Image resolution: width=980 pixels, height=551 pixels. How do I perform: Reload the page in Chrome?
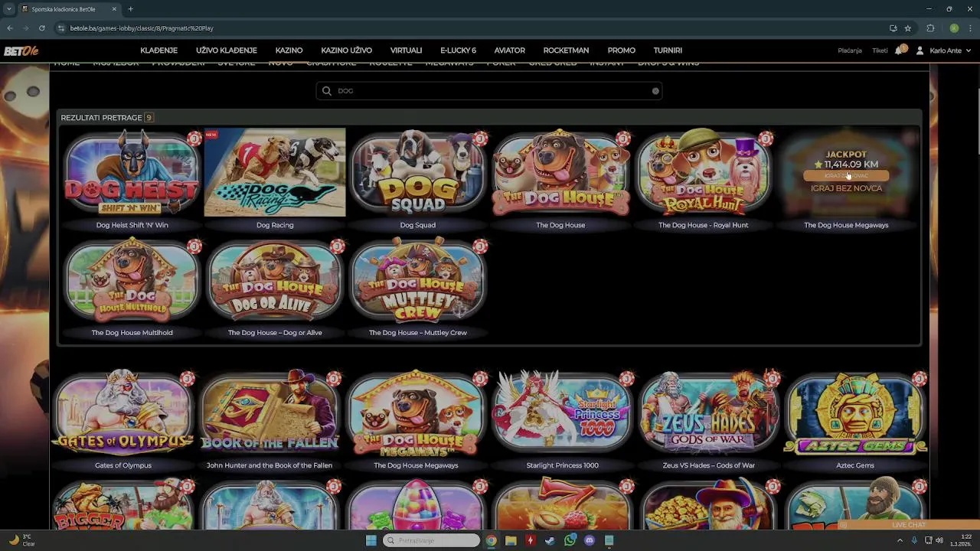coord(41,28)
